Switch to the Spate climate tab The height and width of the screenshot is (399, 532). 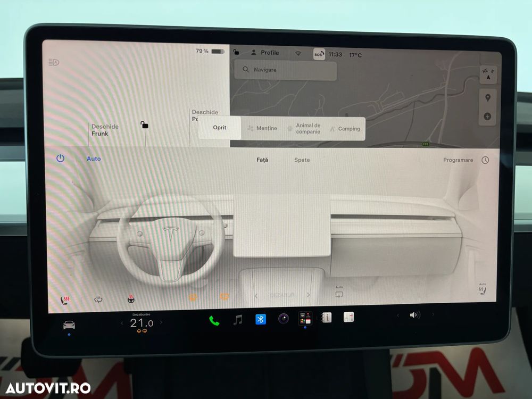click(x=302, y=160)
